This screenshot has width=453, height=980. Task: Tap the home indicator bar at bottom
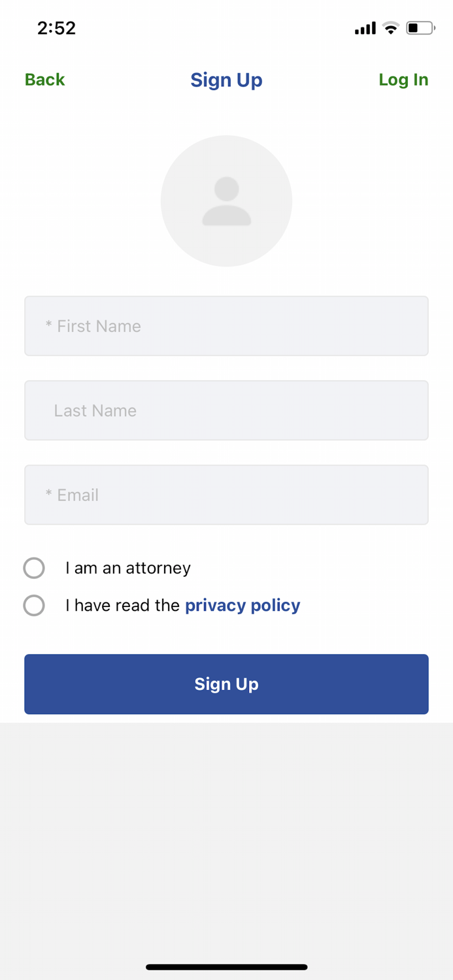[x=226, y=966]
